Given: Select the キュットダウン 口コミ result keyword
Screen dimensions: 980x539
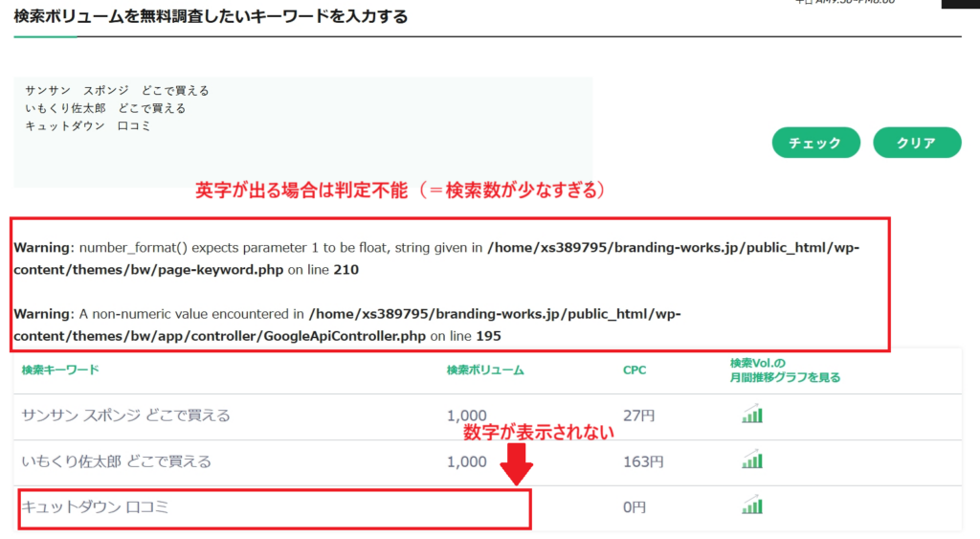Looking at the screenshot, I should click(95, 507).
